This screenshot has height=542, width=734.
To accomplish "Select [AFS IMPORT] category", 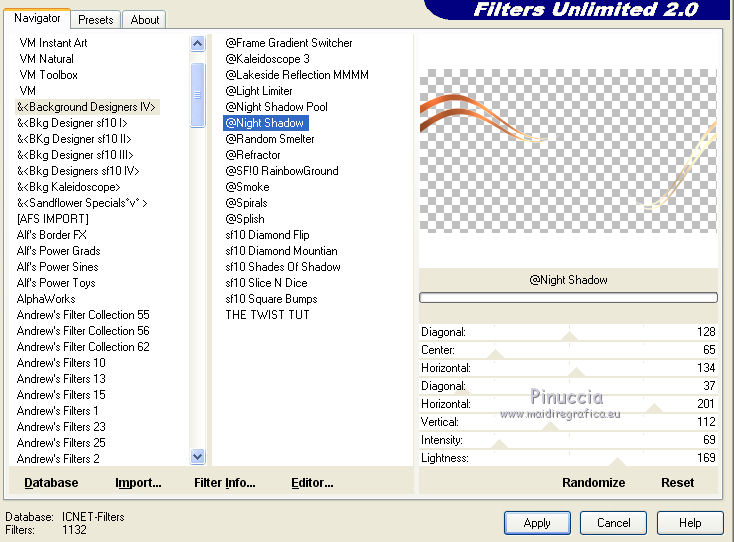I will (52, 219).
